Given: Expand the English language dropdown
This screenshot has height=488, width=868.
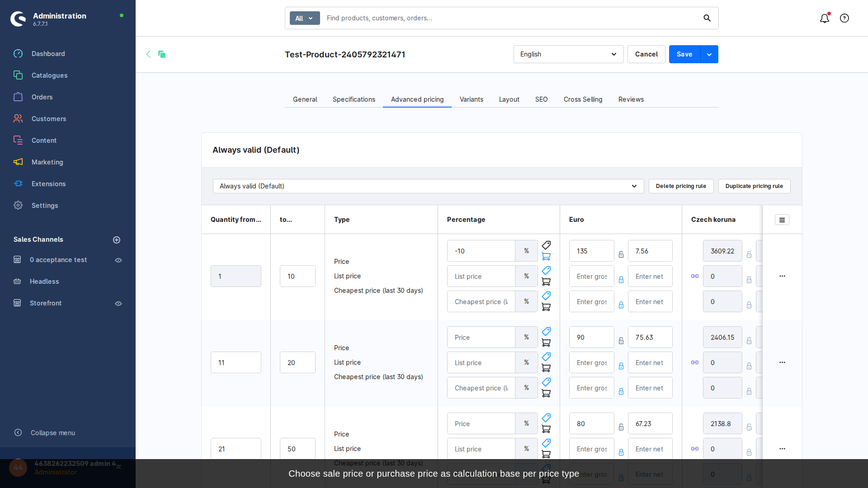Looking at the screenshot, I should [568, 54].
